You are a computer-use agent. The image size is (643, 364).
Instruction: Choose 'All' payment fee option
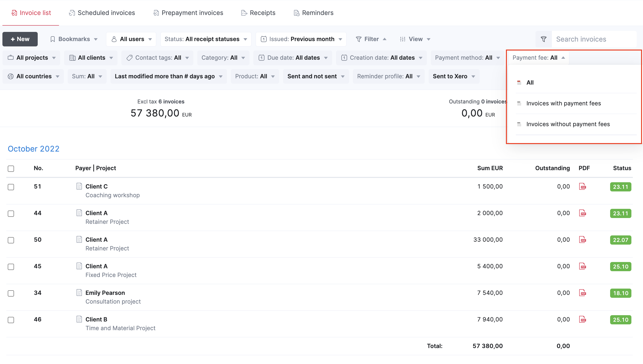point(576,82)
